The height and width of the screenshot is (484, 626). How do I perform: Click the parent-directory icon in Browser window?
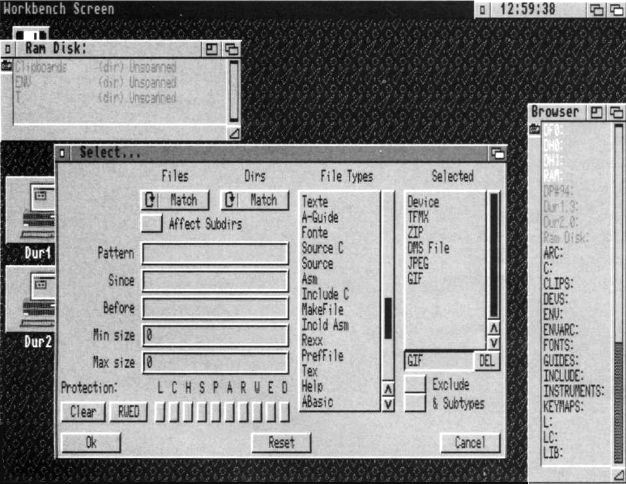(x=534, y=129)
